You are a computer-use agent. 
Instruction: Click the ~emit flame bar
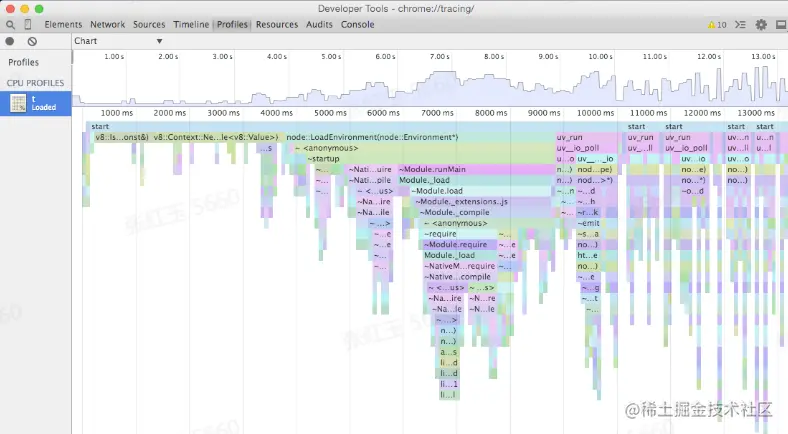589,223
